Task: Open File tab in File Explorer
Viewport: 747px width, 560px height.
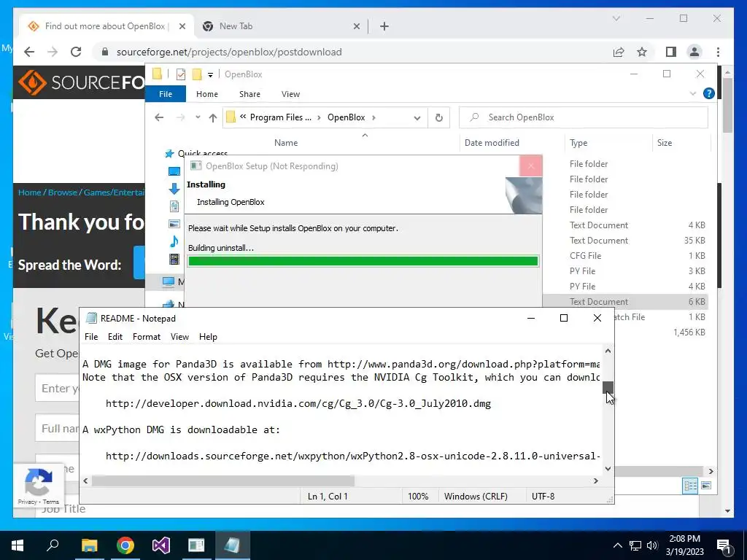Action: pyautogui.click(x=166, y=94)
